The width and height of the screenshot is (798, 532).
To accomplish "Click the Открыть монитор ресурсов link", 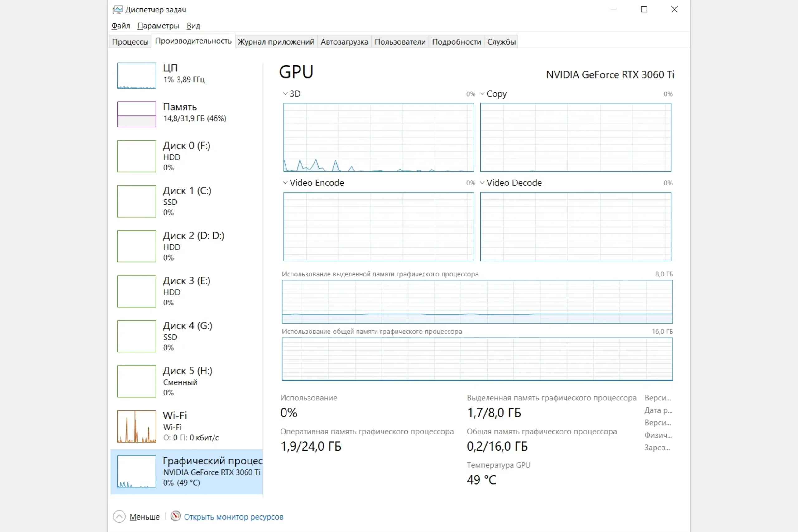I will [x=233, y=517].
